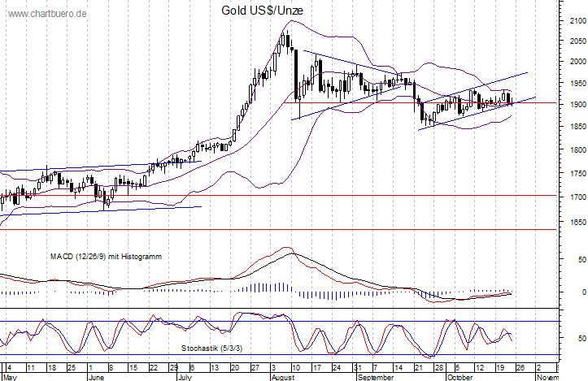588x381 pixels.
Task: Click the 'August' month label
Action: (283, 377)
